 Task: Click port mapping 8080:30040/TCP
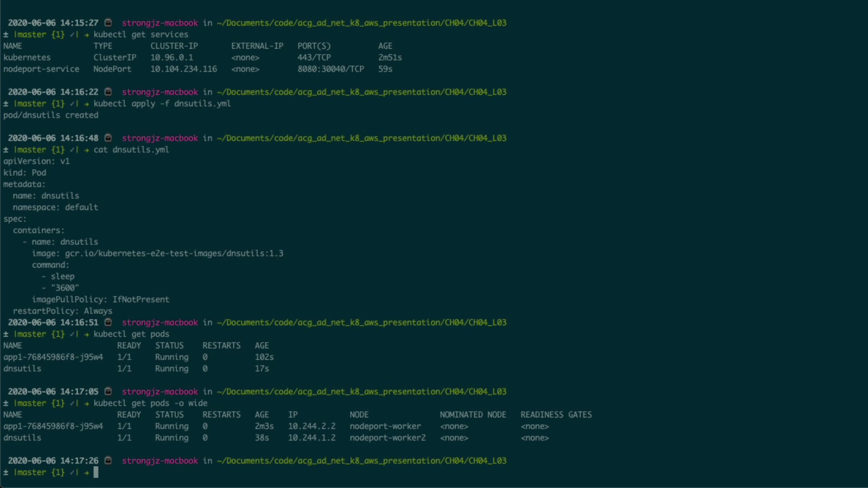click(330, 69)
